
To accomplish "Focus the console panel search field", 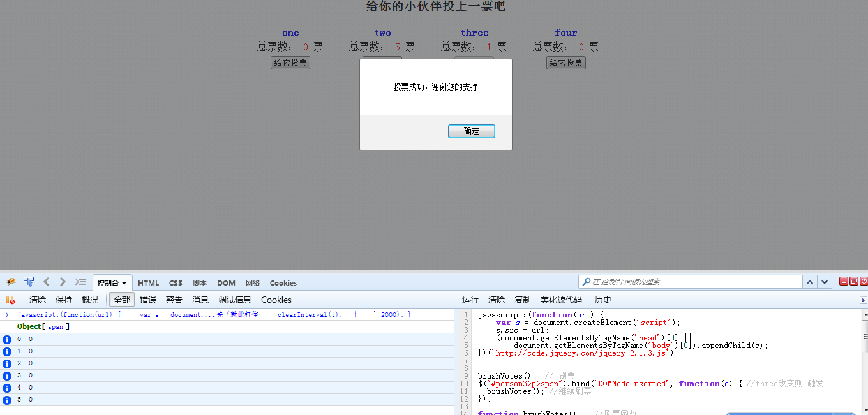I will click(692, 282).
